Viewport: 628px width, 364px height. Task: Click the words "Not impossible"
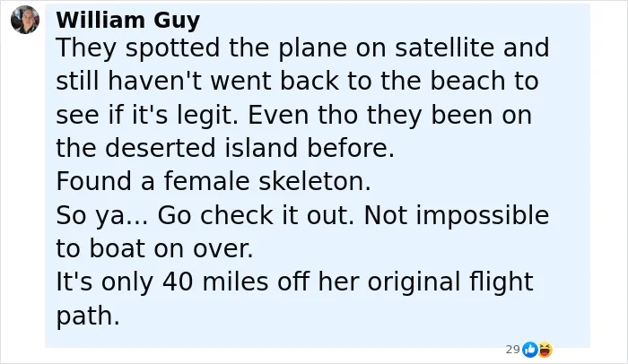click(457, 215)
